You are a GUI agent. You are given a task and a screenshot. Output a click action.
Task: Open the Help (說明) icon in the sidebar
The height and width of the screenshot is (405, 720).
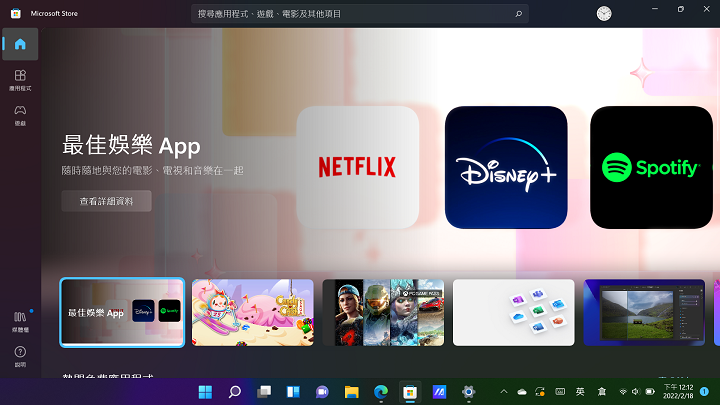coord(20,356)
